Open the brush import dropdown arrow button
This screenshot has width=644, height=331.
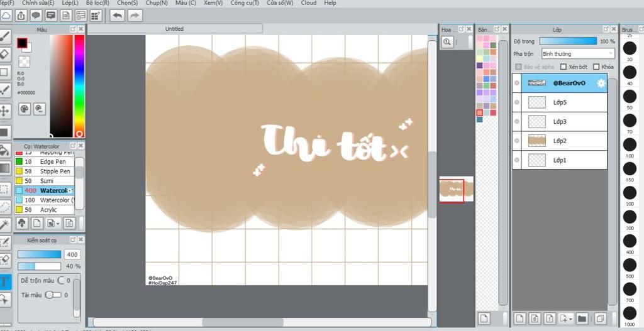[x=53, y=223]
